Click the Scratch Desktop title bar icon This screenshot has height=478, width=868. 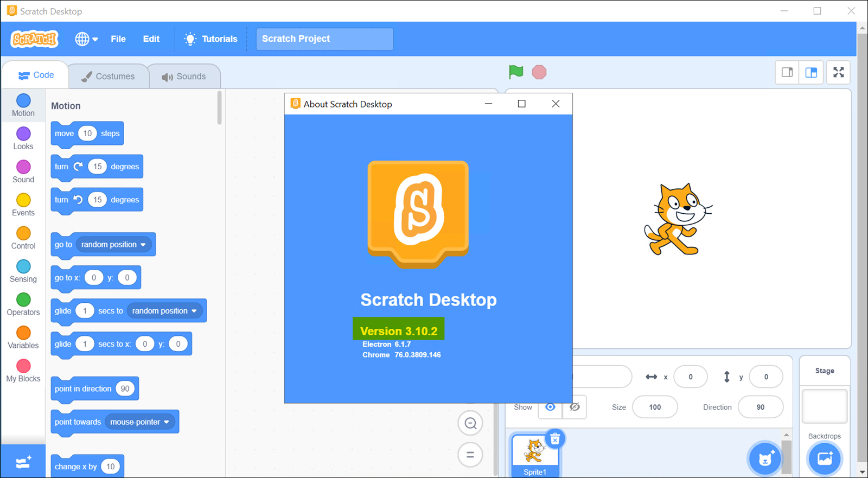pyautogui.click(x=12, y=11)
